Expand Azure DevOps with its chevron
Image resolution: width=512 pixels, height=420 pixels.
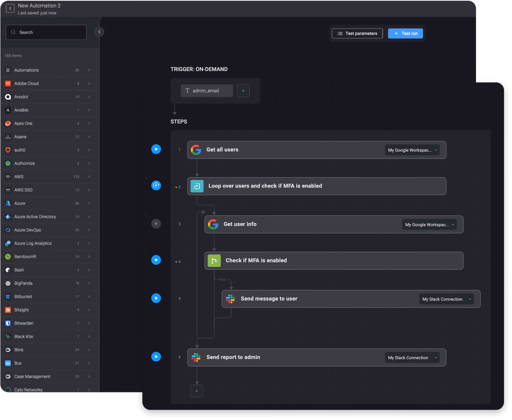coord(89,230)
